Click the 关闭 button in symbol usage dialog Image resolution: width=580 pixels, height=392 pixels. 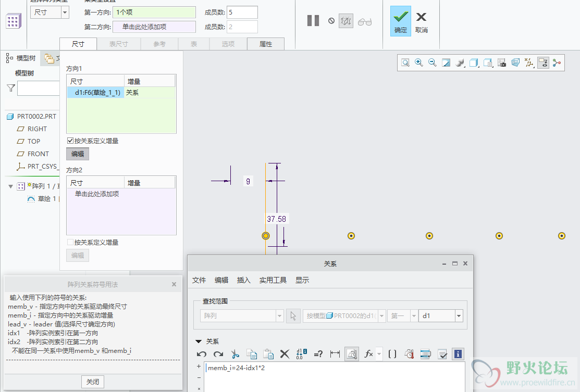93,382
